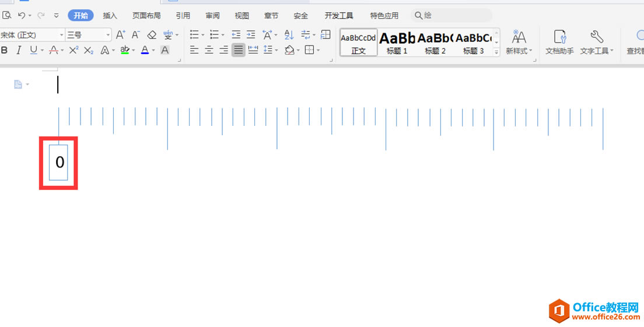Toggle subscript X₂
The height and width of the screenshot is (327, 644).
tap(89, 50)
